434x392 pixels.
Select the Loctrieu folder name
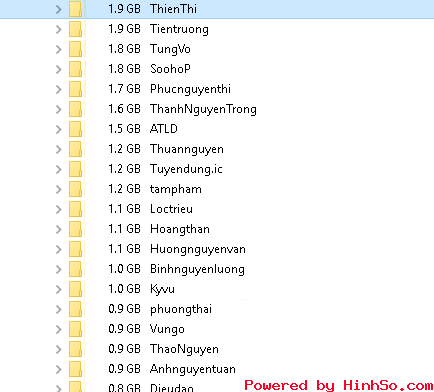[171, 209]
